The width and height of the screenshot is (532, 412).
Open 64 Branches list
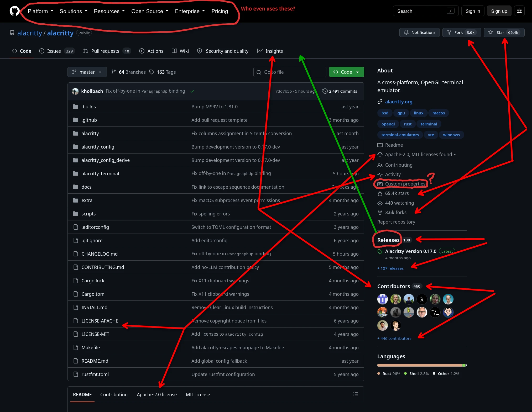128,72
